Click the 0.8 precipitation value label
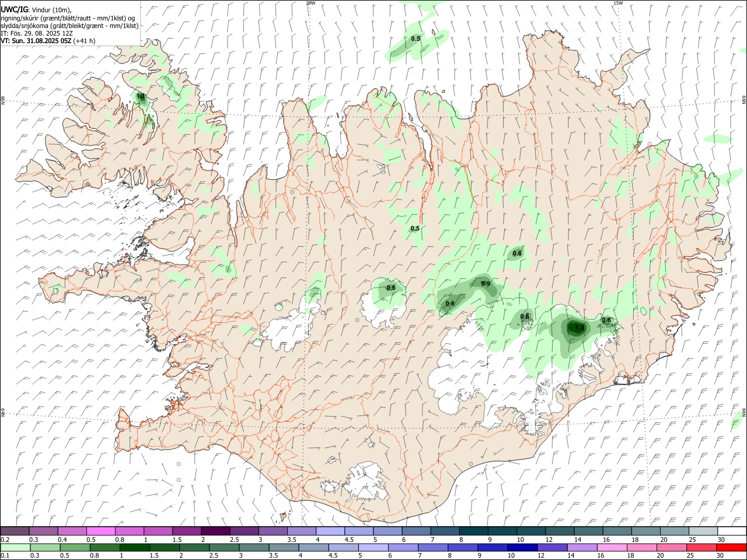 [450, 303]
